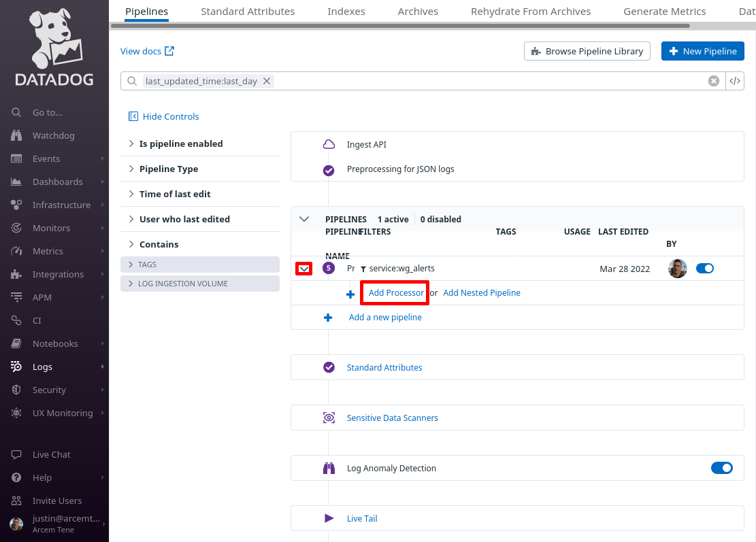Toggle Log Anomaly Detection switch

point(722,468)
